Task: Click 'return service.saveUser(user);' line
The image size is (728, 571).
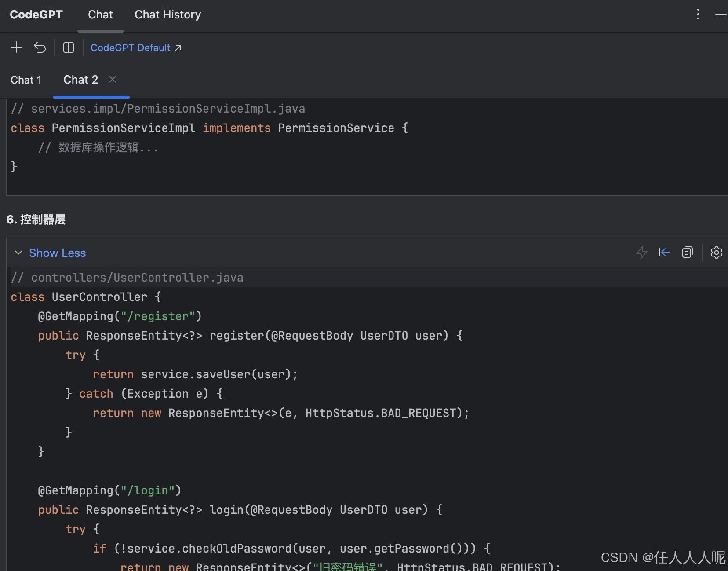Action: [x=195, y=374]
